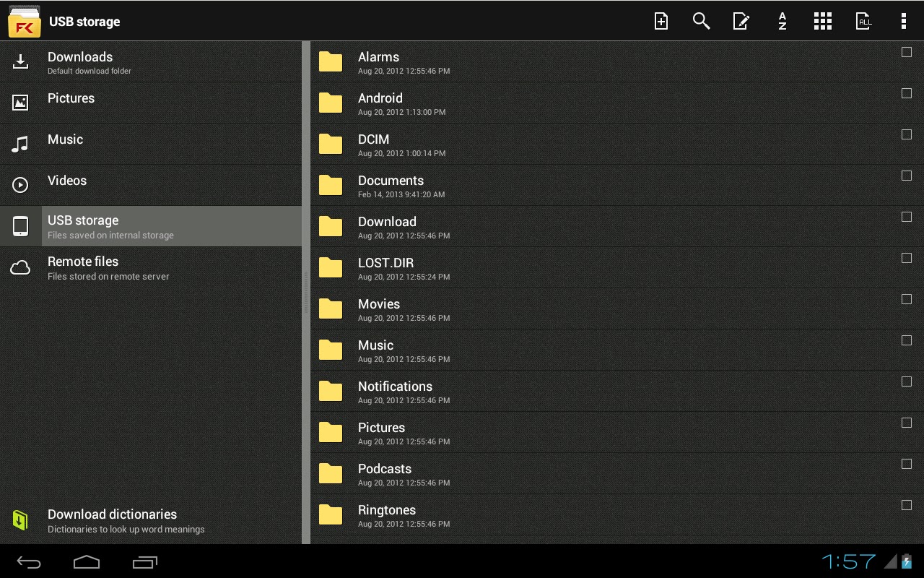Switch to grid view icon

click(822, 21)
